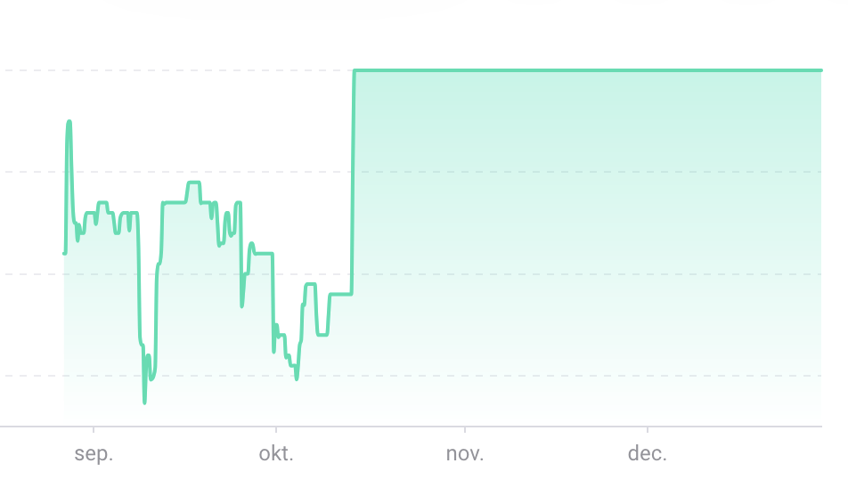The image size is (848, 504).
Task: Click the early-October low point below okt.
Action: 297,378
